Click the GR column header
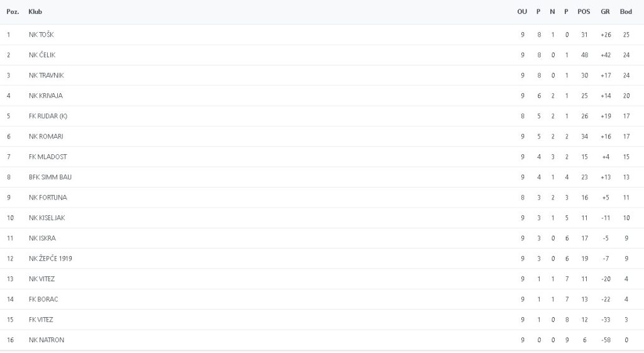 pos(605,12)
